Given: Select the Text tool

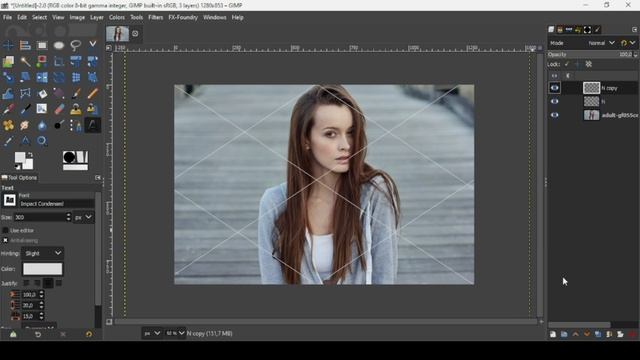Looking at the screenshot, I should coord(92,125).
